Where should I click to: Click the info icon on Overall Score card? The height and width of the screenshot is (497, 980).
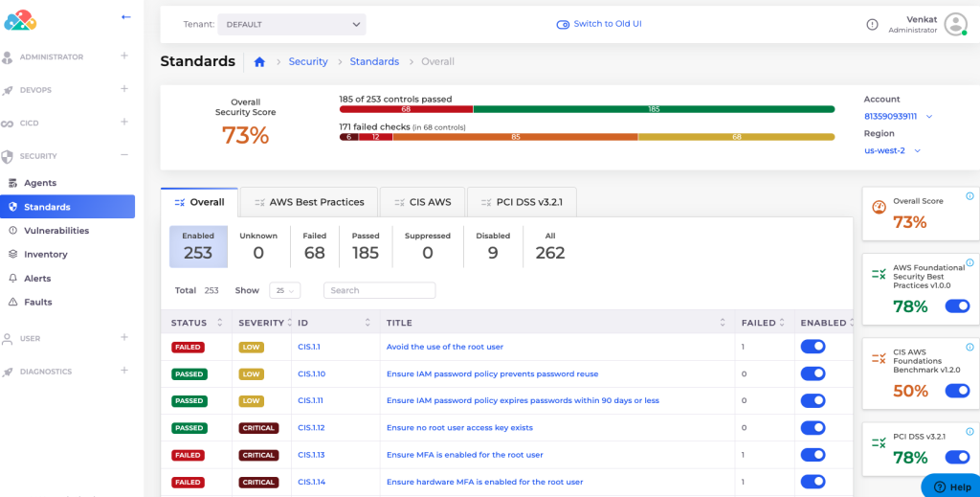pyautogui.click(x=969, y=195)
